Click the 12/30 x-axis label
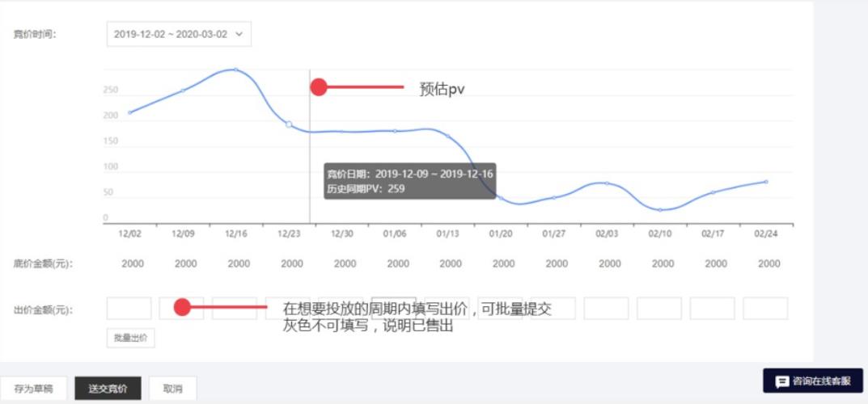The width and height of the screenshot is (868, 404). 342,234
